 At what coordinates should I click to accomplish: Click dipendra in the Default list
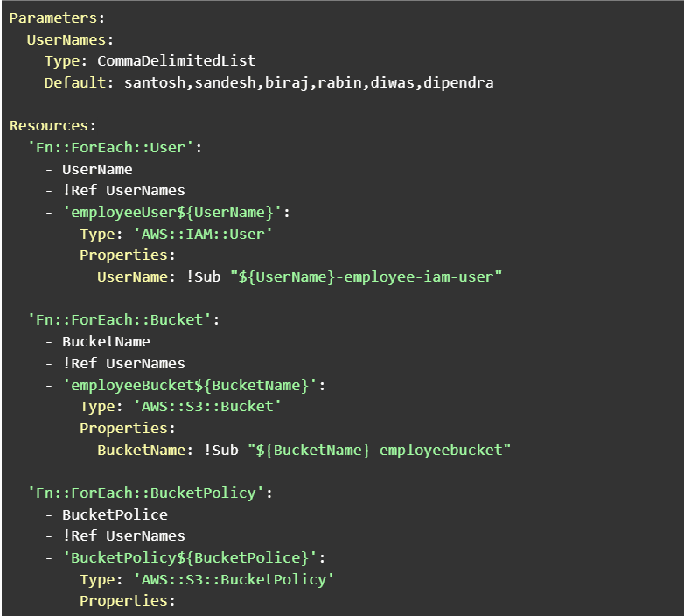pos(458,83)
